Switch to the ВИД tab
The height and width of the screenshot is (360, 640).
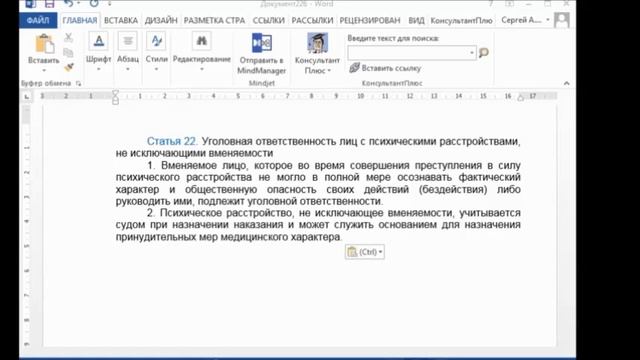coord(416,20)
